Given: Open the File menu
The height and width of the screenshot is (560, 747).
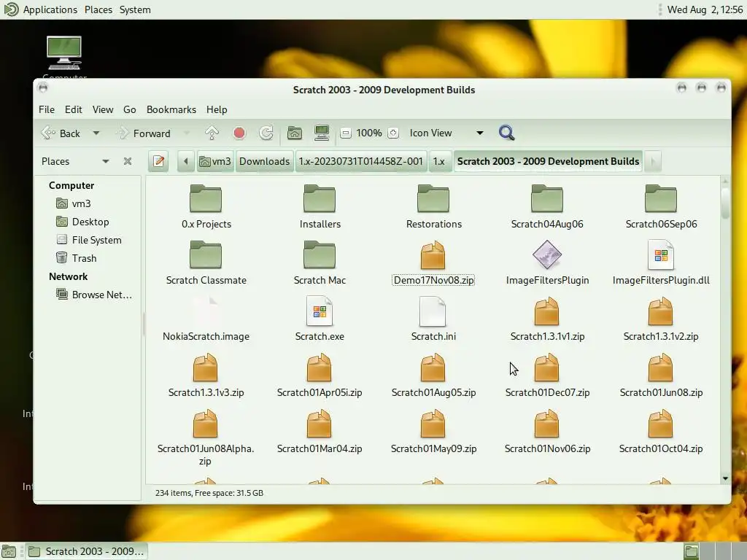Looking at the screenshot, I should 47,109.
